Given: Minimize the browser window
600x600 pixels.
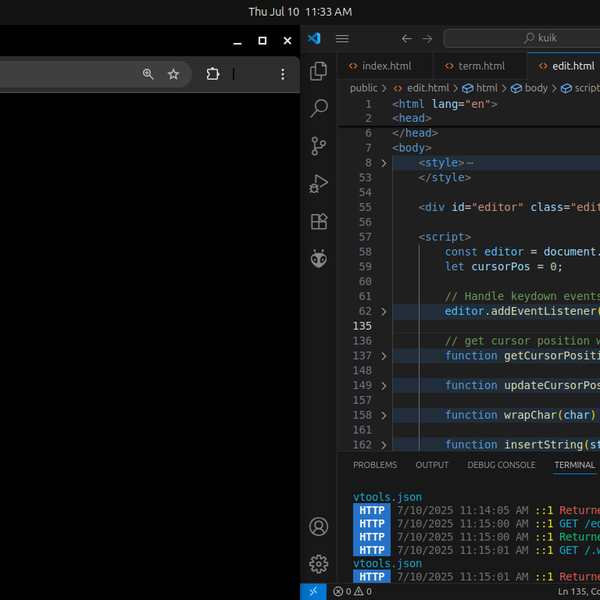Looking at the screenshot, I should (x=237, y=41).
